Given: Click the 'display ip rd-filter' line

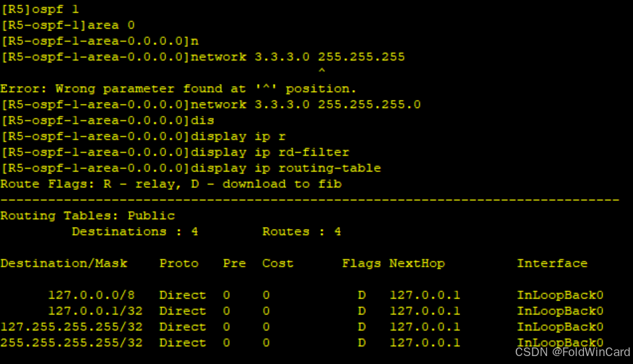Looking at the screenshot, I should coord(175,152).
